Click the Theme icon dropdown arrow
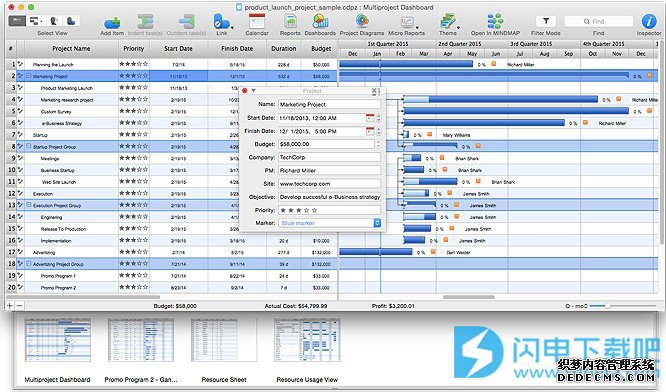 (458, 27)
